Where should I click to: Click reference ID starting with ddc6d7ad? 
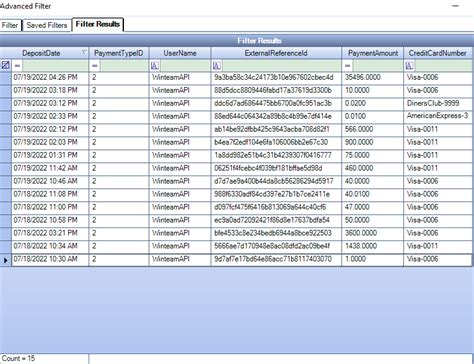coord(276,104)
